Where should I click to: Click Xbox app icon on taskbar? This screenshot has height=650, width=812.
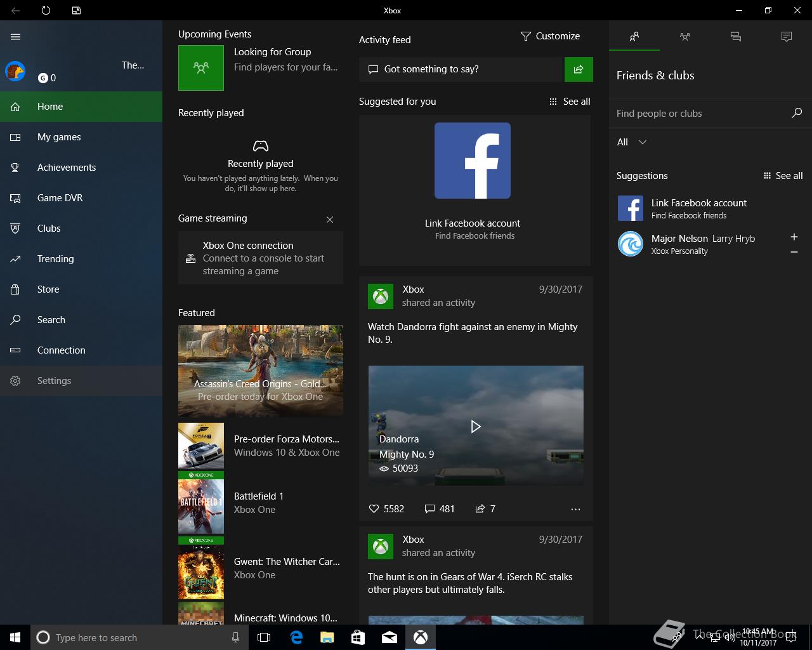coord(421,637)
